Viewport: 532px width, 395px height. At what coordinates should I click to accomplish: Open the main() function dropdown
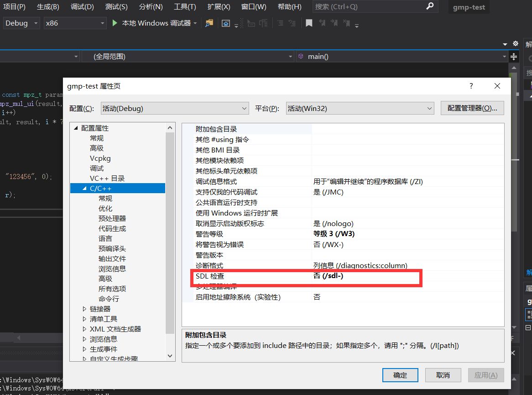pyautogui.click(x=402, y=56)
